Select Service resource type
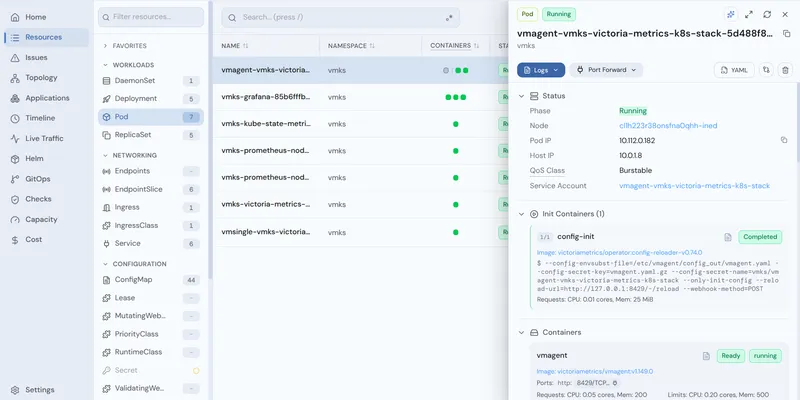 [151, 243]
